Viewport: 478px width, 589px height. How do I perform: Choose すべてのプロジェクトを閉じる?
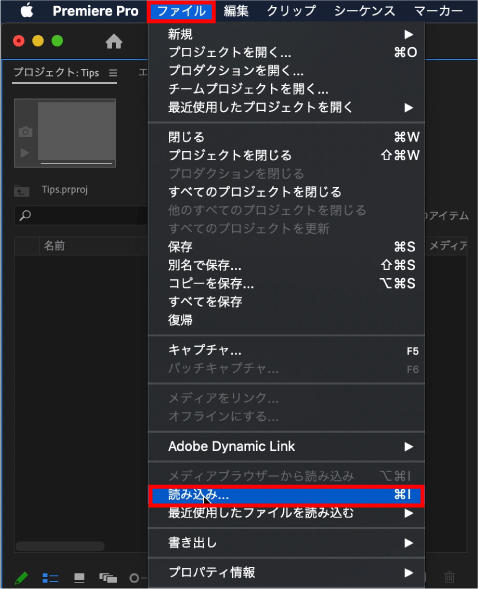[x=286, y=192]
